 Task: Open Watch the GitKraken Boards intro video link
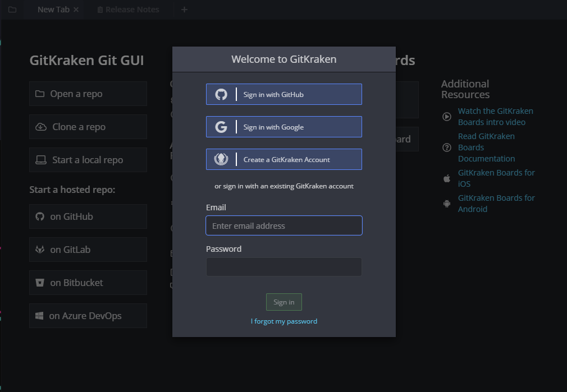coord(495,116)
